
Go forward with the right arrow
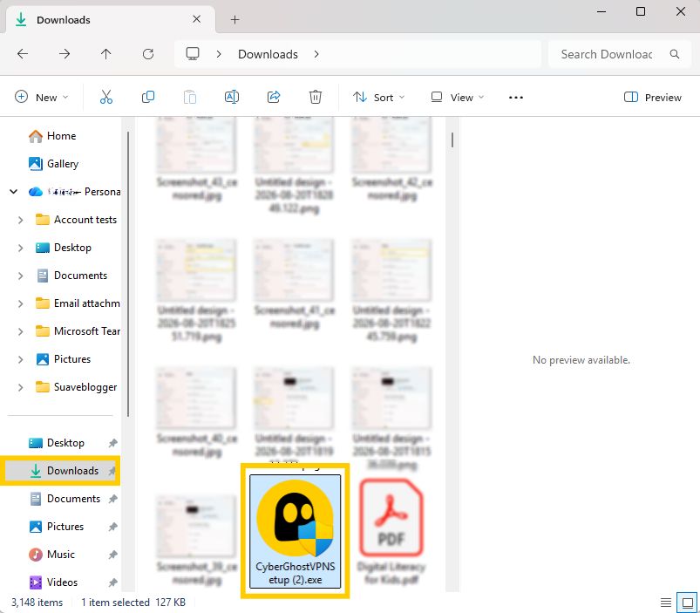[65, 54]
